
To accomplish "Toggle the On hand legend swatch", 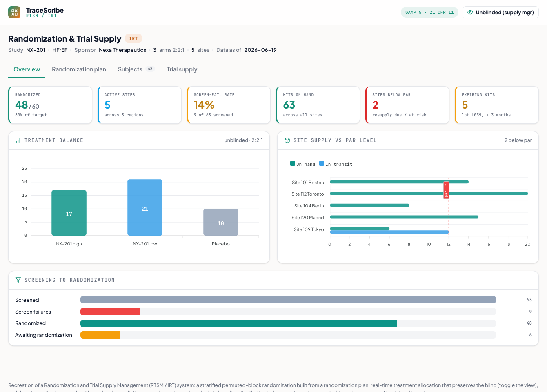I will [293, 163].
